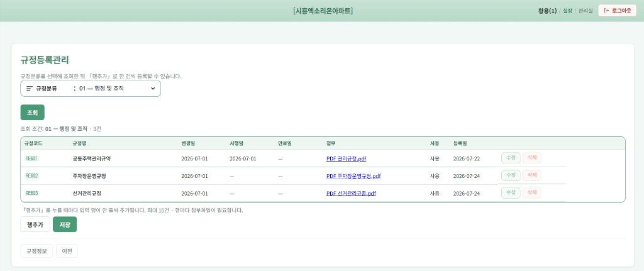644x271 pixels.
Task: Select regulation name 주차장운영규정
Action: [x=89, y=176]
